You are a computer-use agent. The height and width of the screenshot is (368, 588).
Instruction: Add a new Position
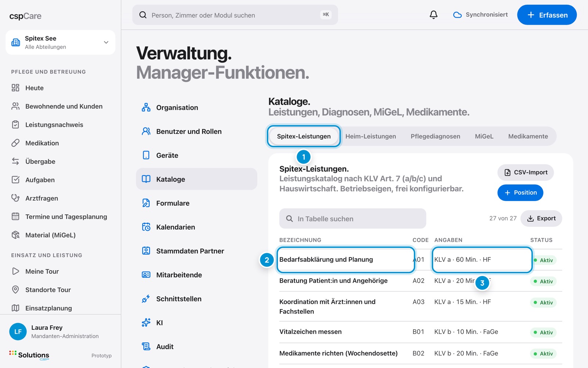tap(520, 192)
